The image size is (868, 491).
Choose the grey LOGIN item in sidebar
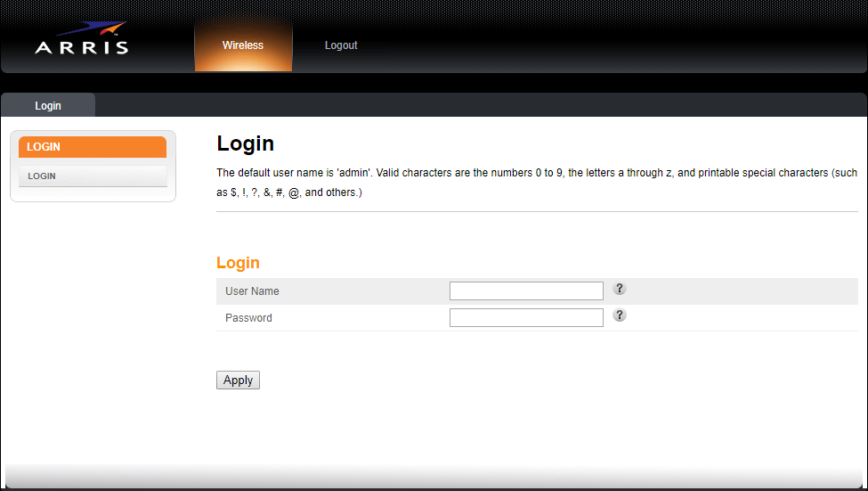pos(93,176)
